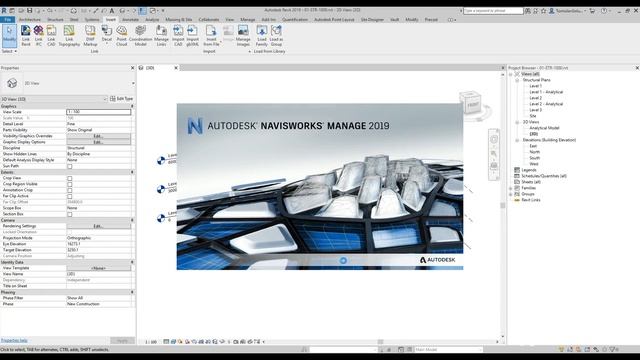Click Edit for Visibility/Graphics Overrides
The height and width of the screenshot is (360, 640).
(x=98, y=136)
